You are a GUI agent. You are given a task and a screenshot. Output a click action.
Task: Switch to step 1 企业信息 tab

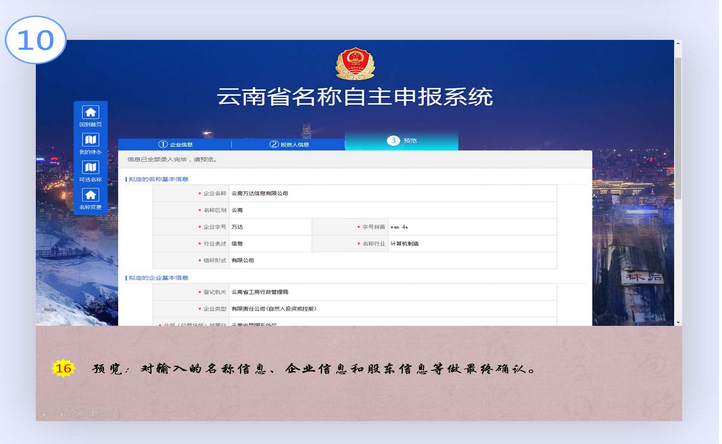175,144
